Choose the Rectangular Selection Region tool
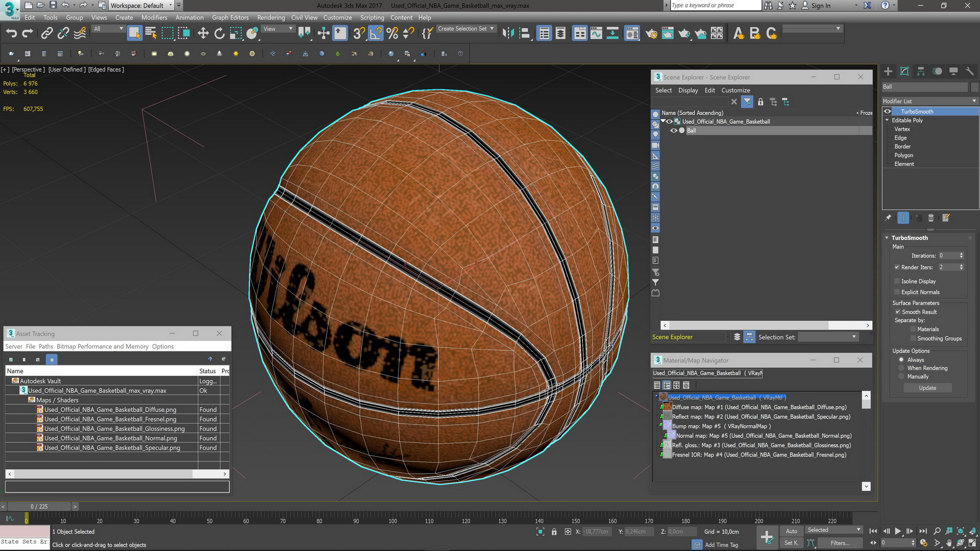This screenshot has width=980, height=551. tap(167, 34)
